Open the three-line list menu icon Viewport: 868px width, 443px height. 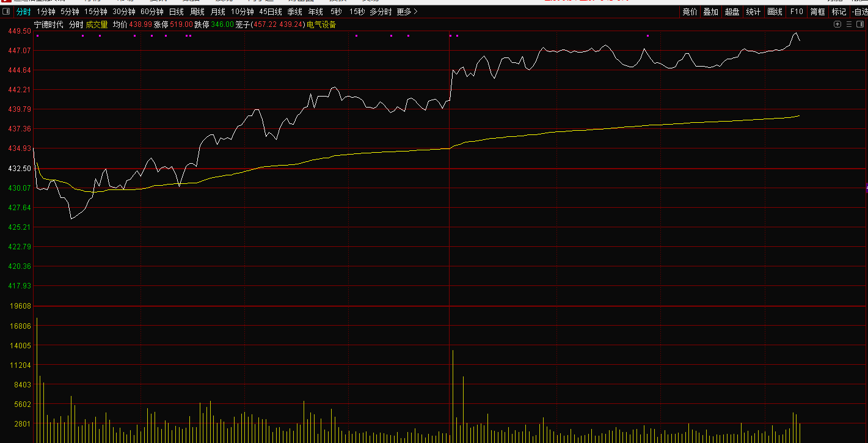[x=848, y=24]
